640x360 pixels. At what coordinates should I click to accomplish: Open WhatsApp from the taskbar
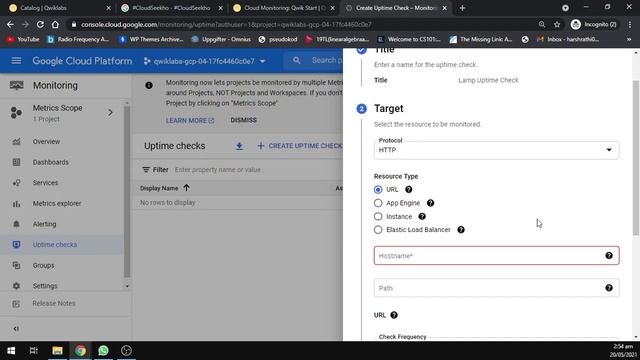103,351
